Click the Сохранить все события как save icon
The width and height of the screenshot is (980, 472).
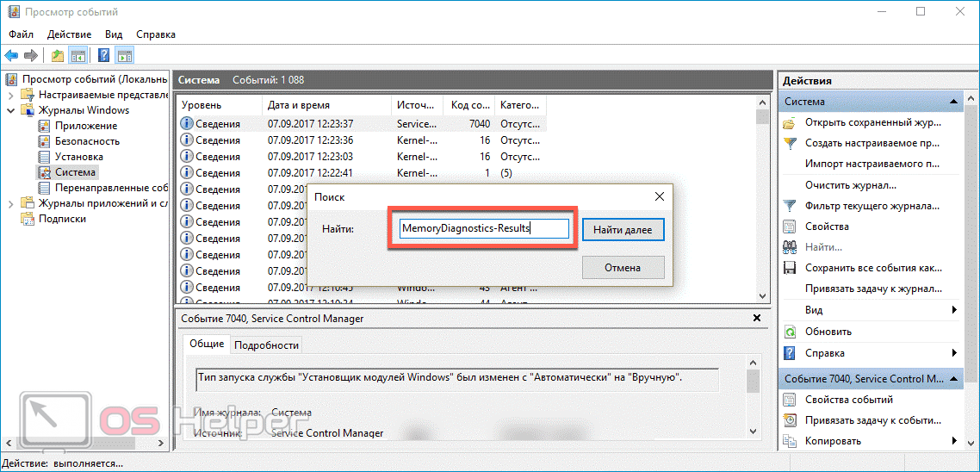(789, 268)
